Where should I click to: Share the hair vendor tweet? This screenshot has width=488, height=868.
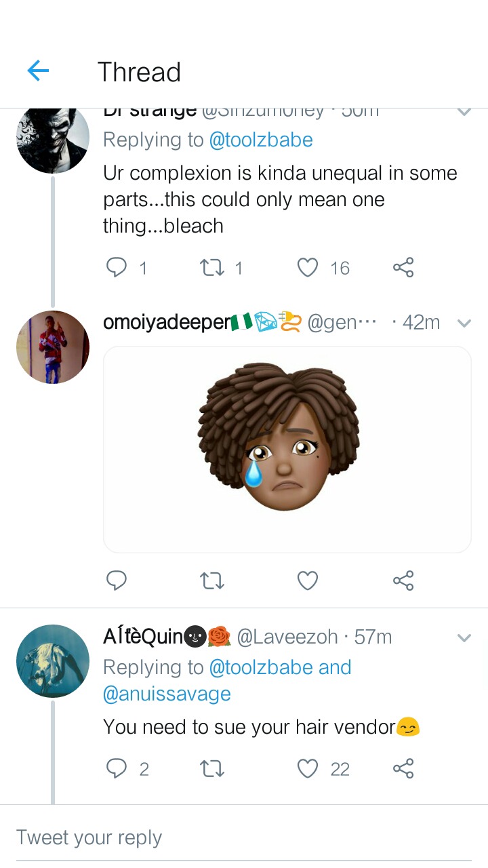pos(403,768)
